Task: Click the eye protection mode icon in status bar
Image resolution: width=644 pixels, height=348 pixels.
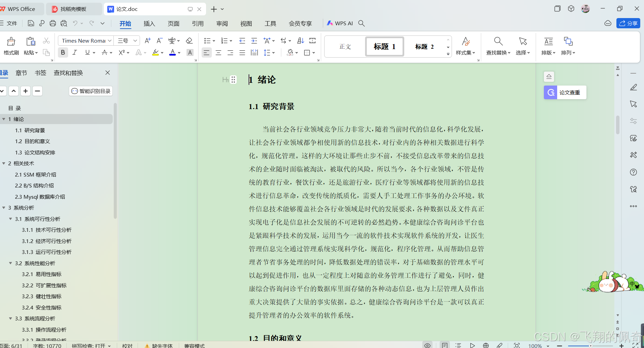Action: point(427,345)
